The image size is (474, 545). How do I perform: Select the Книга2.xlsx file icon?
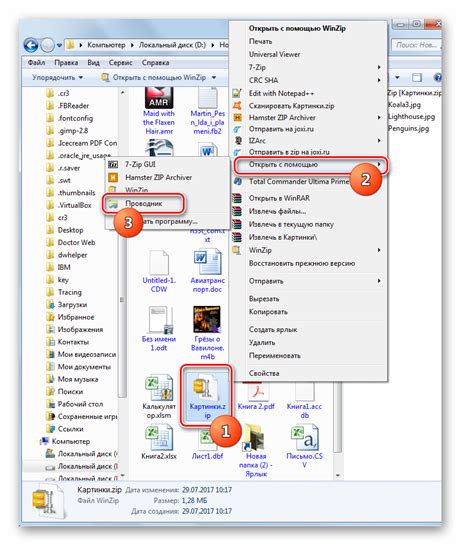tap(159, 438)
